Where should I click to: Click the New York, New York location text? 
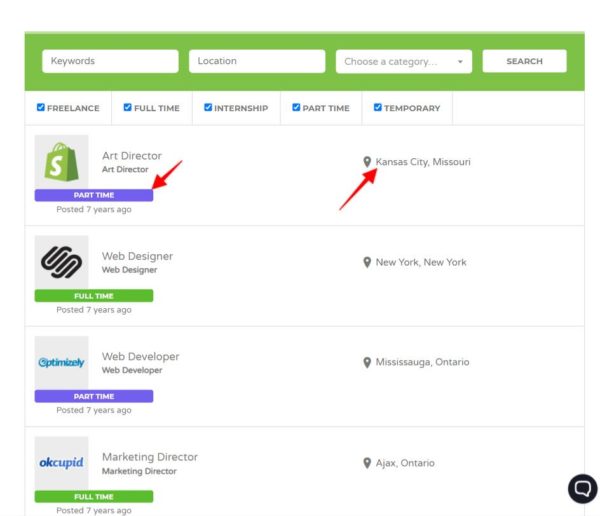pos(421,262)
